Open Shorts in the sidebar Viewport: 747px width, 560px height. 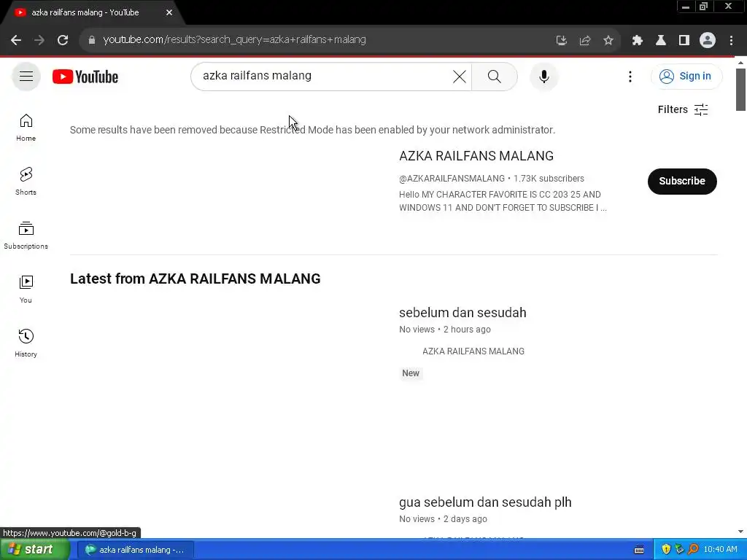pyautogui.click(x=26, y=182)
